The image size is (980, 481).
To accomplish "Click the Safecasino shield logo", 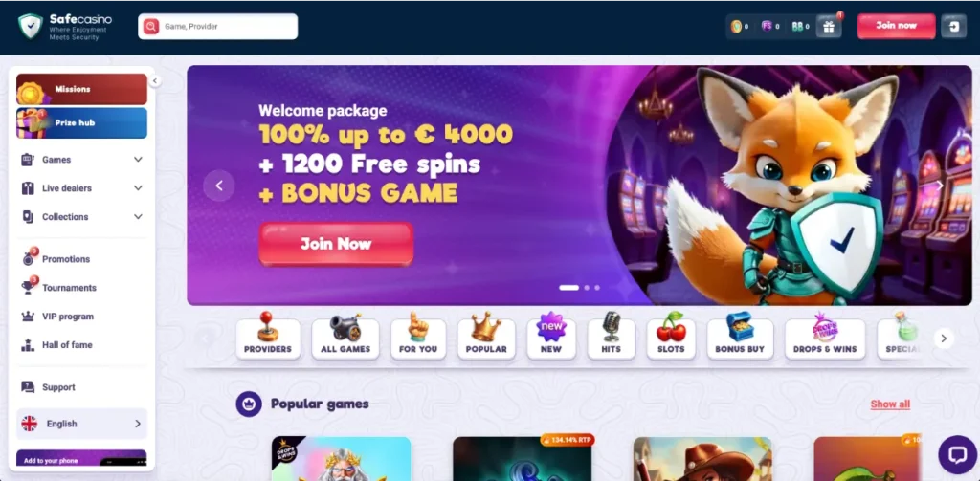I will [x=30, y=27].
